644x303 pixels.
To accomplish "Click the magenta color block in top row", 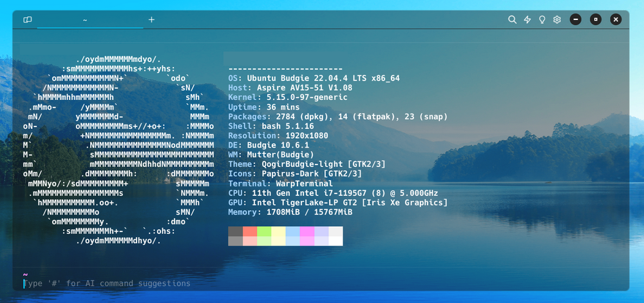I will coord(307,231).
